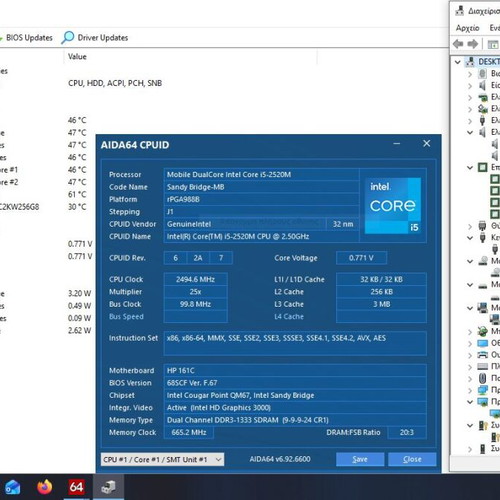The image size is (500, 500).
Task: Expand the keyboards category
Action: tap(470, 367)
